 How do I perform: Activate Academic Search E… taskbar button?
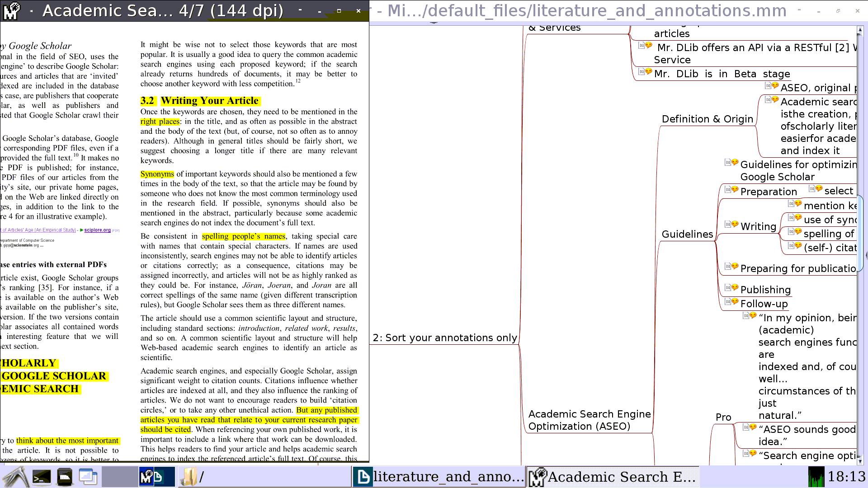pos(613,477)
